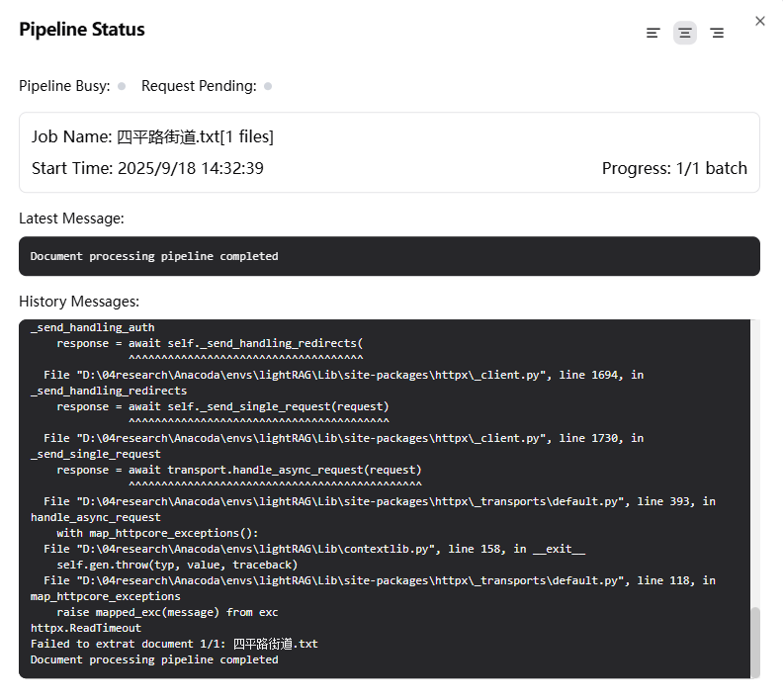Click the Latest Message dark box
783x700 pixels.
389,256
